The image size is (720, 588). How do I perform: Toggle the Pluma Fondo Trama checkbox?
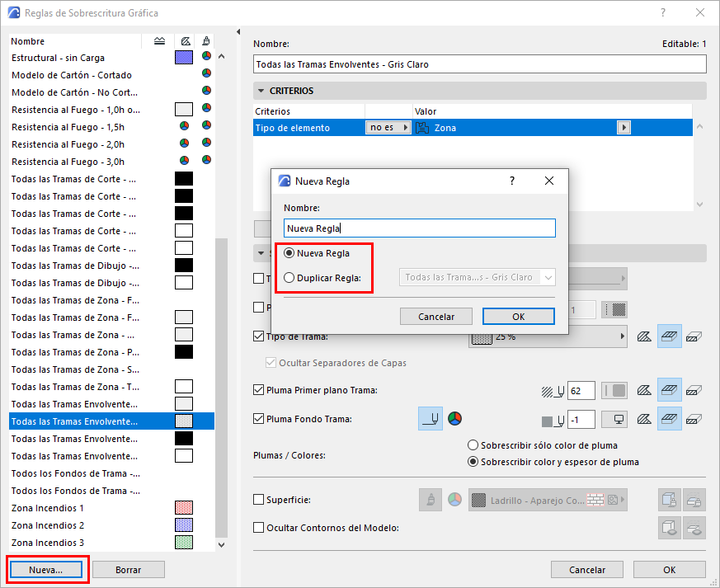click(258, 419)
